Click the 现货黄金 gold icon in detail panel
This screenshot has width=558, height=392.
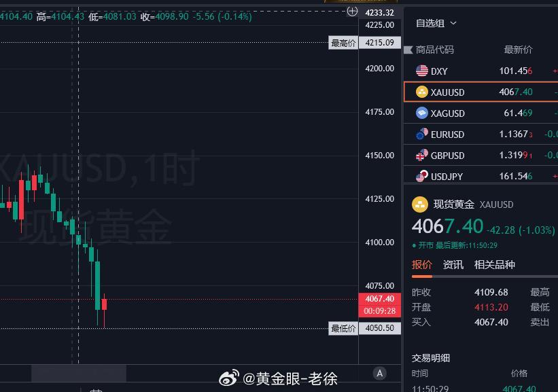(x=420, y=204)
